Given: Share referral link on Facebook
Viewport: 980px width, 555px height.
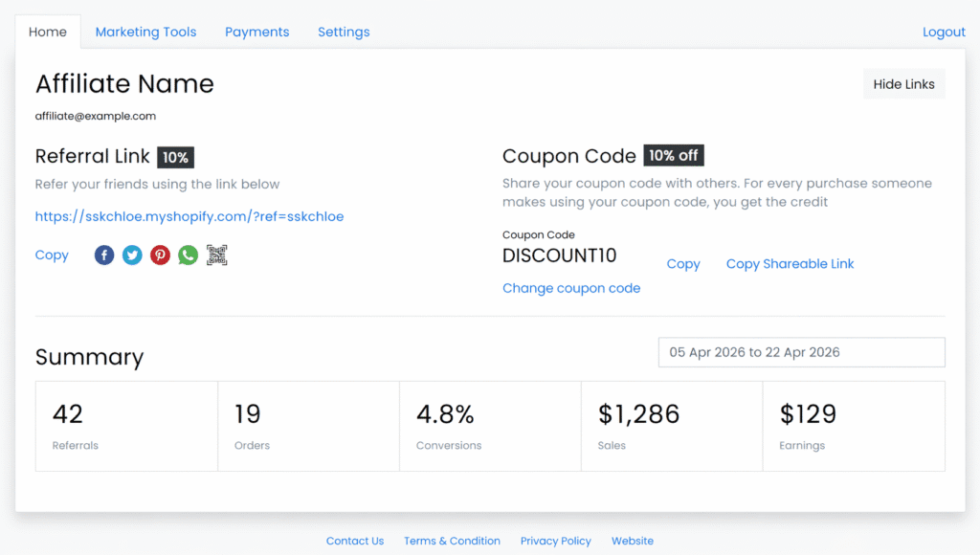Looking at the screenshot, I should pyautogui.click(x=103, y=255).
